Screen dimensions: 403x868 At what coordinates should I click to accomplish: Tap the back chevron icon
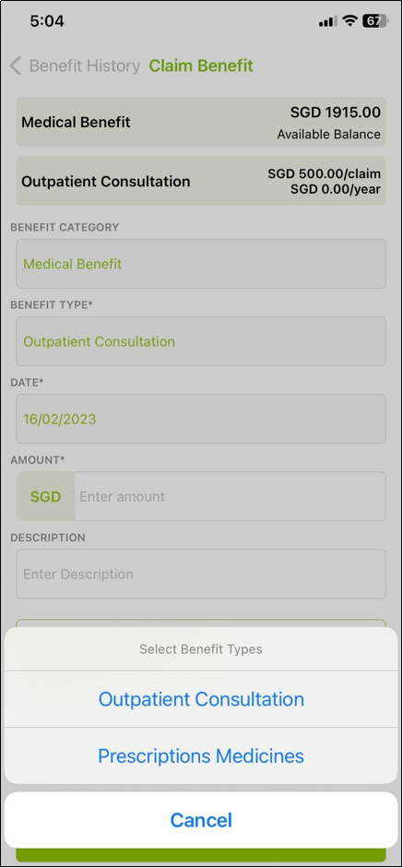click(16, 65)
